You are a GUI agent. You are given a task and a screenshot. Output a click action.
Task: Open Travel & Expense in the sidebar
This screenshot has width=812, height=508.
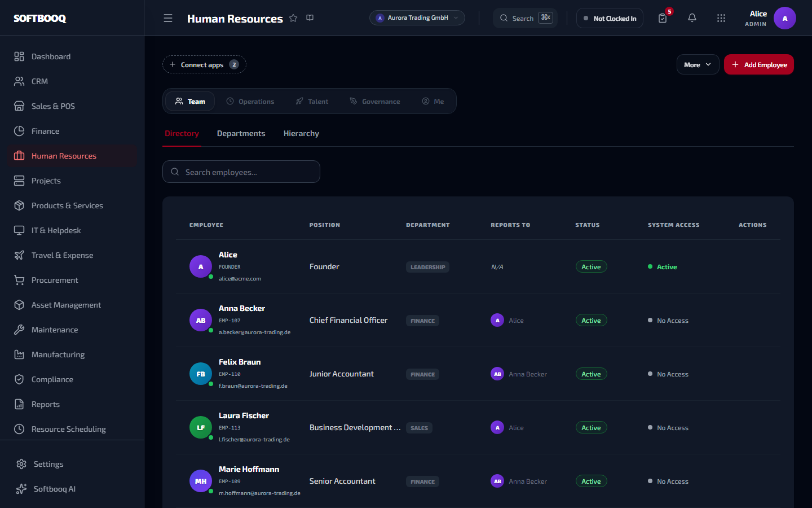pyautogui.click(x=72, y=255)
